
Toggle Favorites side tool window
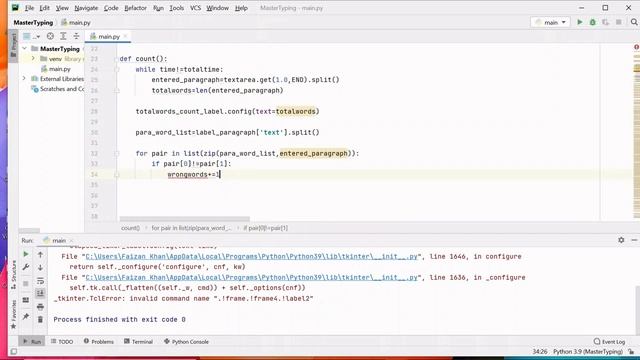pos(13,315)
